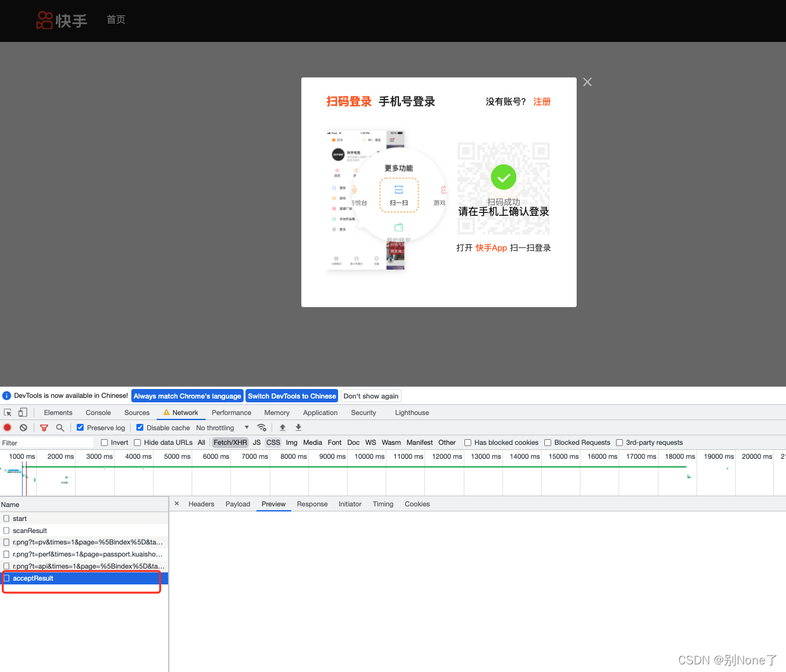Switch to the Response detail tab
786x672 pixels.
313,504
